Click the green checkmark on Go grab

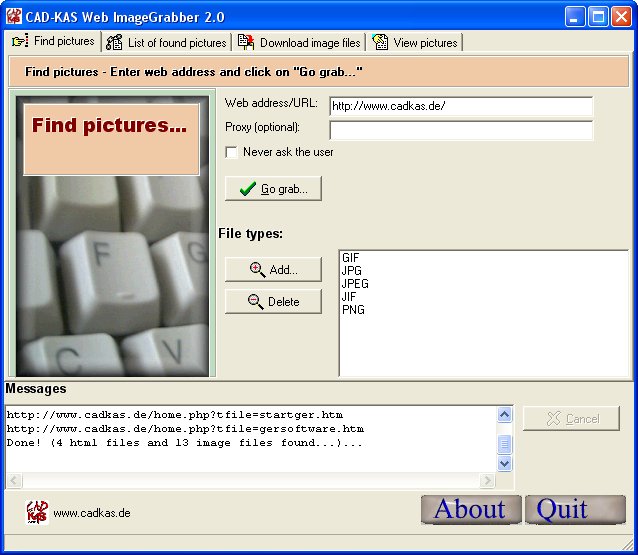248,189
